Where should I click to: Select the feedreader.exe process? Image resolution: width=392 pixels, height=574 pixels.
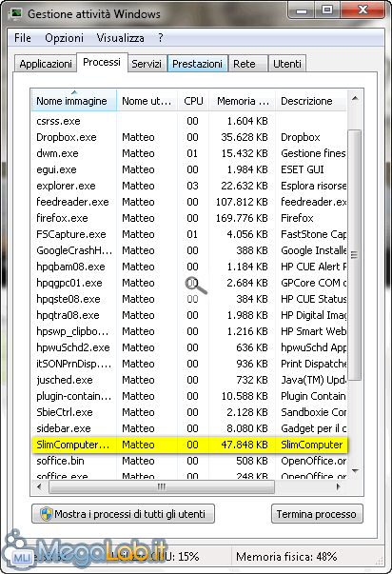189,202
